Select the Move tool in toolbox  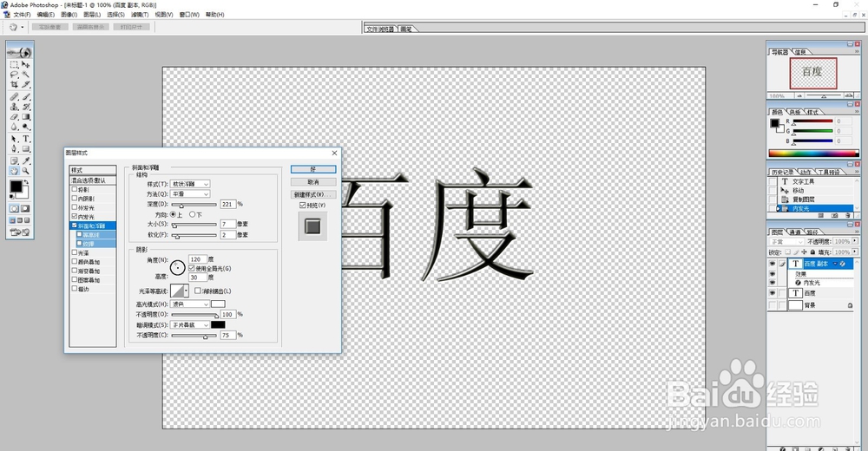click(x=25, y=64)
